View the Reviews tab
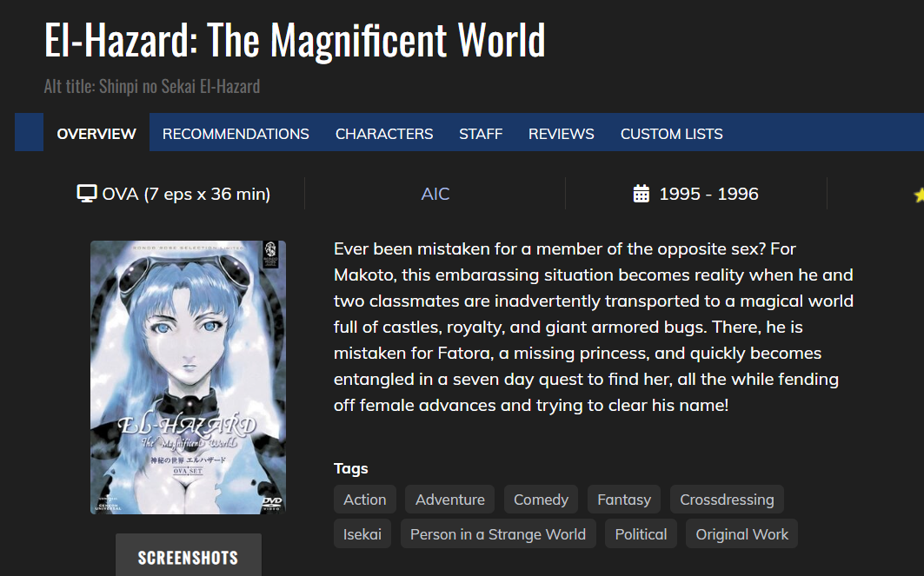Screen dimensions: 924x576 tap(561, 134)
